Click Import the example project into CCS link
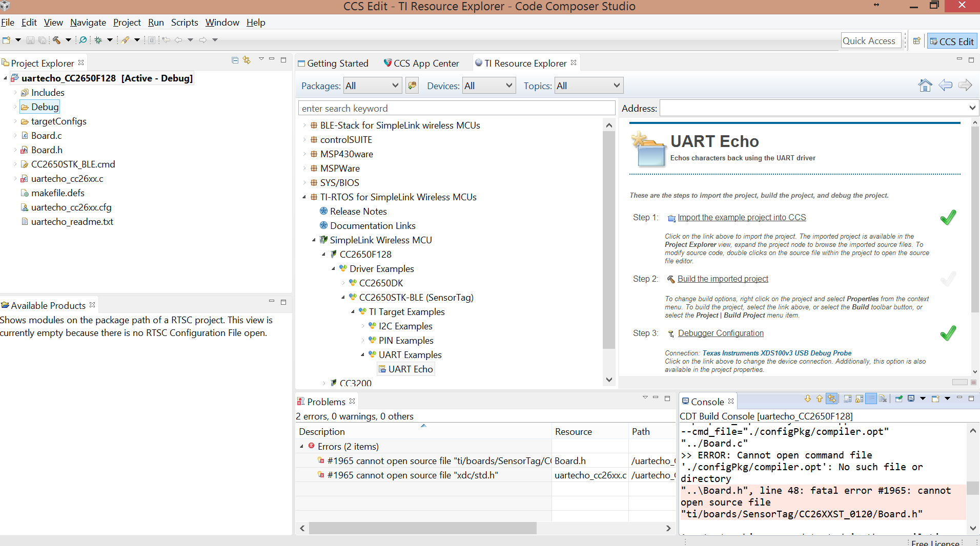The width and height of the screenshot is (980, 546). point(742,217)
